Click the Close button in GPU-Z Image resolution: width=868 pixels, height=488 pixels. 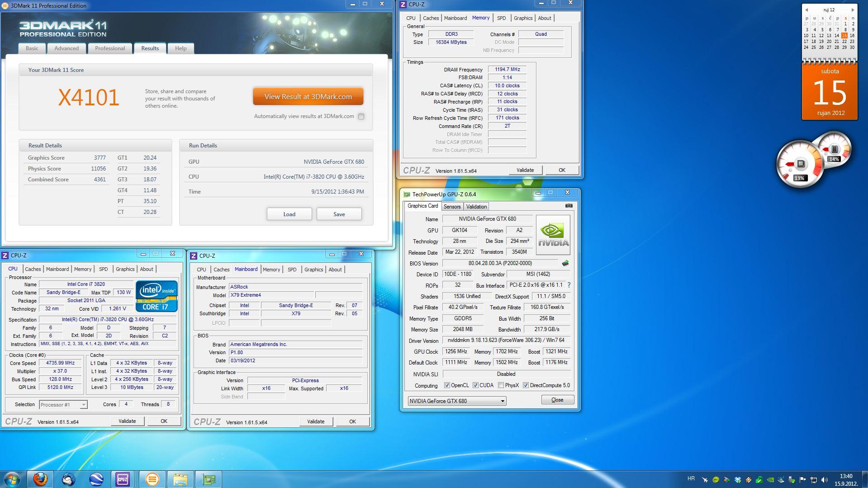(x=557, y=400)
